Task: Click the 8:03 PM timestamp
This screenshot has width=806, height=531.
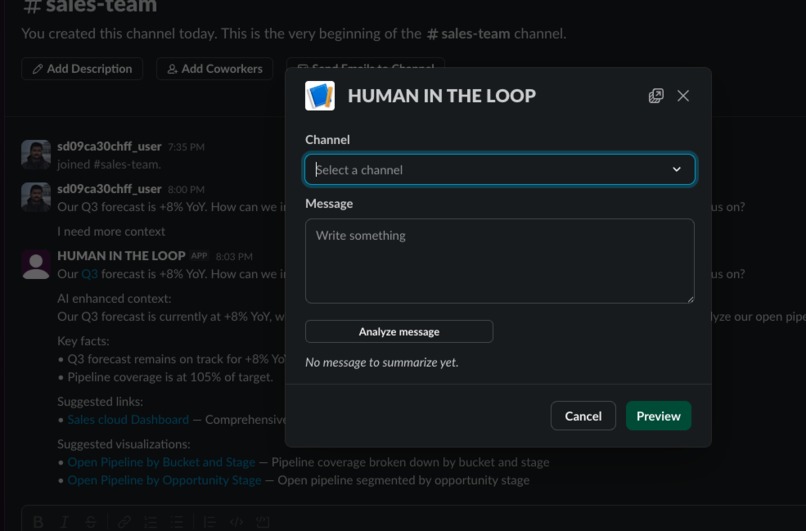Action: [x=234, y=257]
